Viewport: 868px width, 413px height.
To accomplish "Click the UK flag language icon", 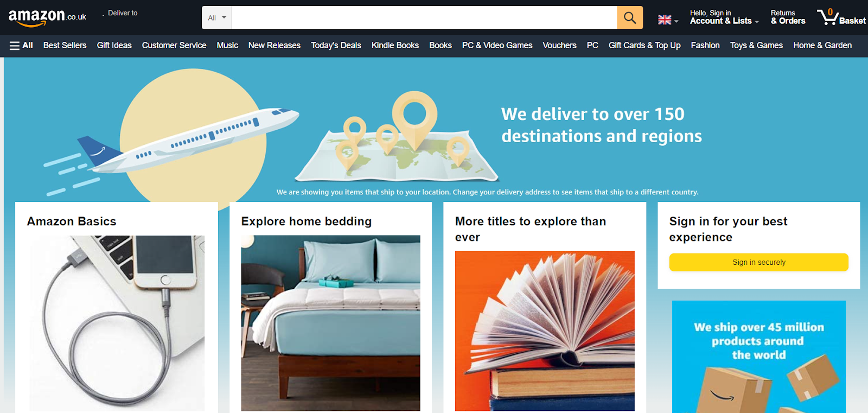I will [665, 20].
